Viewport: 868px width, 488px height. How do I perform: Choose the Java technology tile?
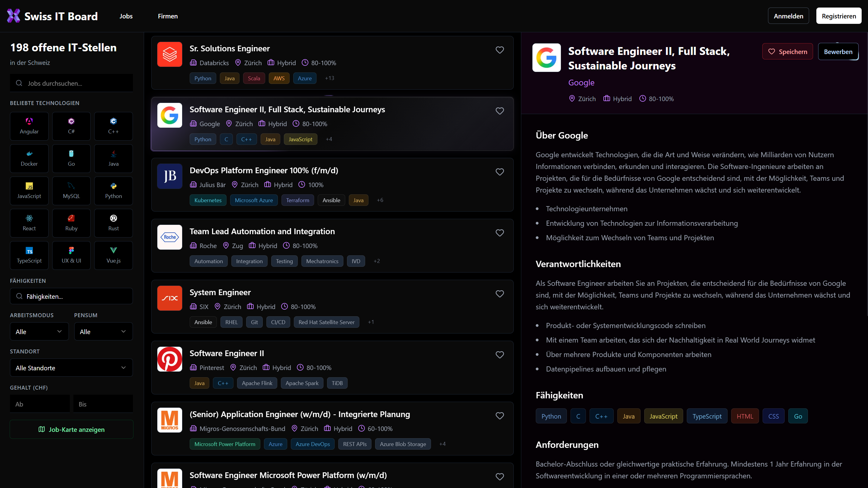[x=114, y=158]
